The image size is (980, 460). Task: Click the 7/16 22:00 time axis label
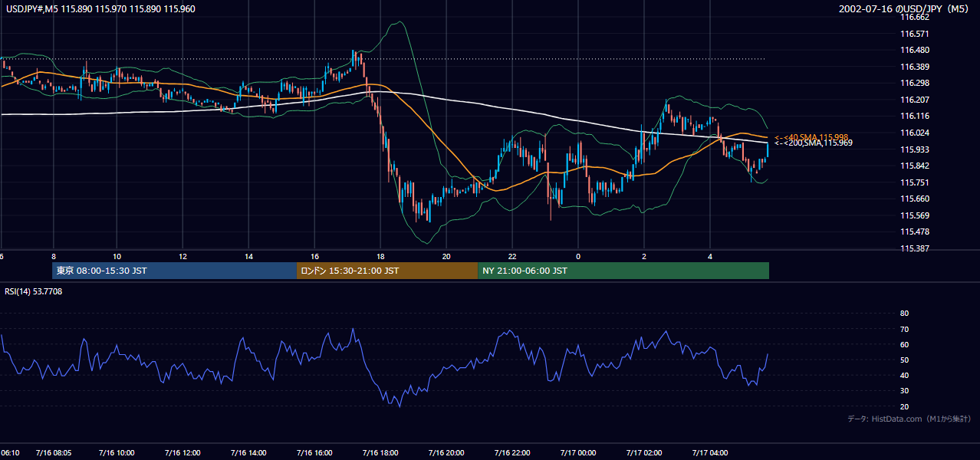point(513,453)
